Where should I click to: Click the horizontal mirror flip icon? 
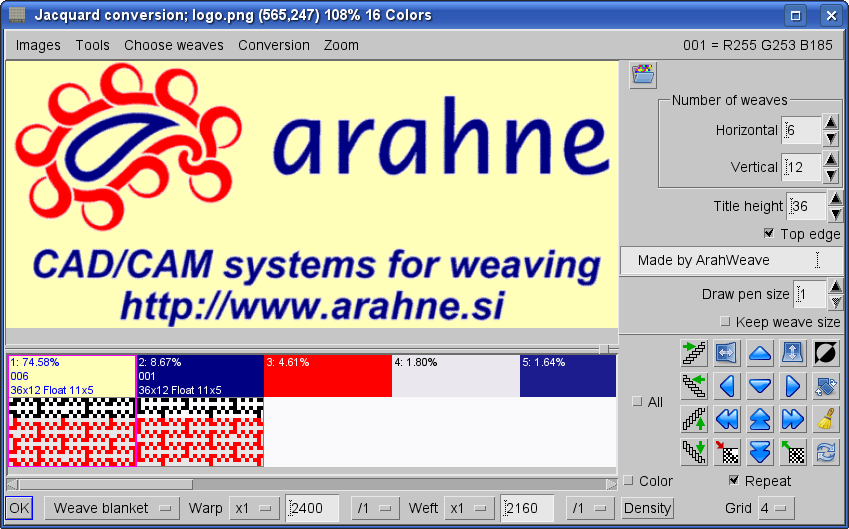(727, 353)
